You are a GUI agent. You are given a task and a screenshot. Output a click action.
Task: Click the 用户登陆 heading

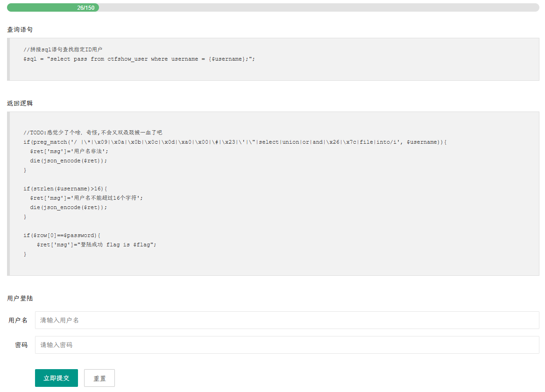point(20,299)
